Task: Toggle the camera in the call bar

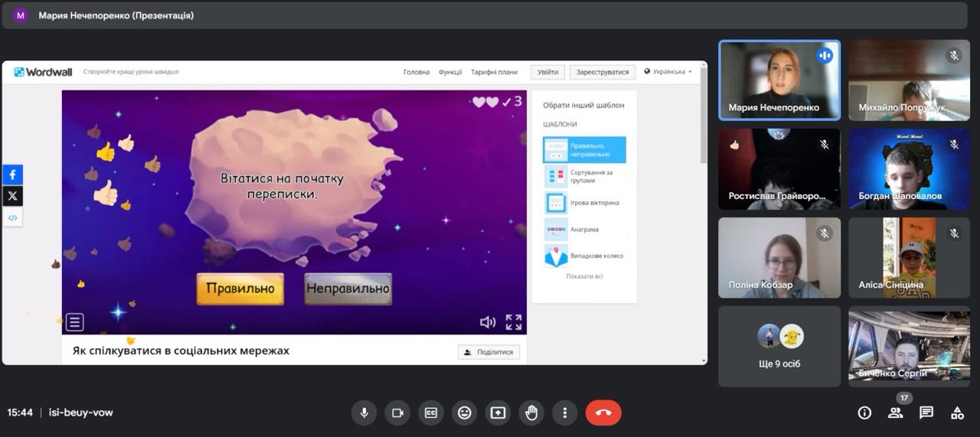Action: [x=397, y=413]
